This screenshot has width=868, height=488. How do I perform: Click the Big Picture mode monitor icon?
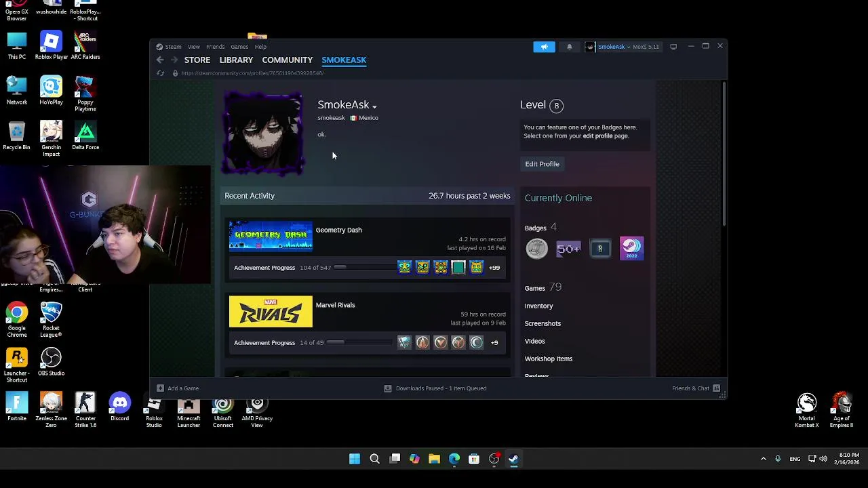(673, 47)
